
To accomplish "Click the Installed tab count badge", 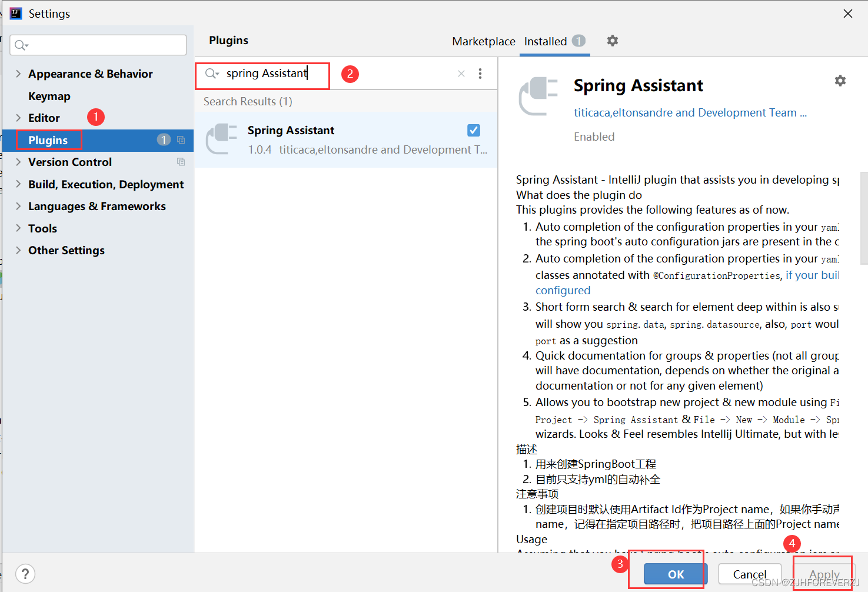I will click(x=578, y=41).
